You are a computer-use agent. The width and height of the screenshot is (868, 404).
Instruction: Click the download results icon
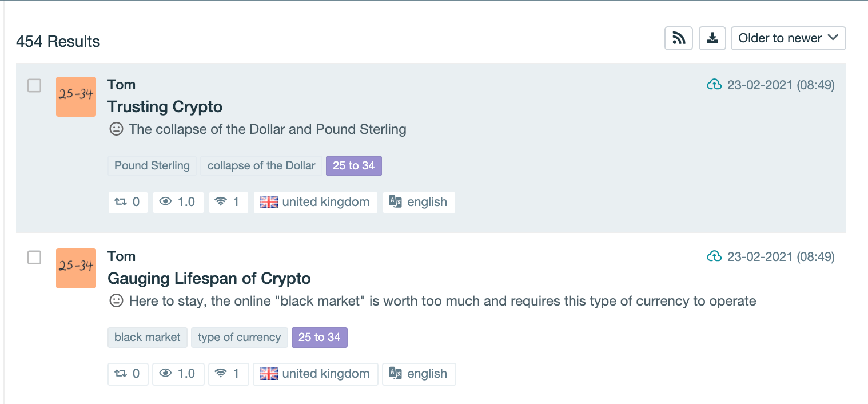coord(712,38)
